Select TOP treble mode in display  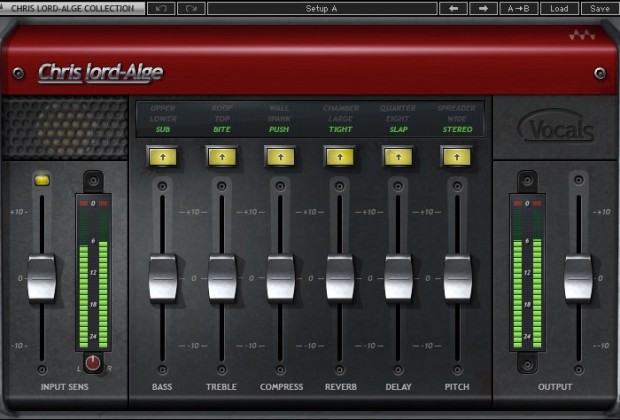click(222, 119)
